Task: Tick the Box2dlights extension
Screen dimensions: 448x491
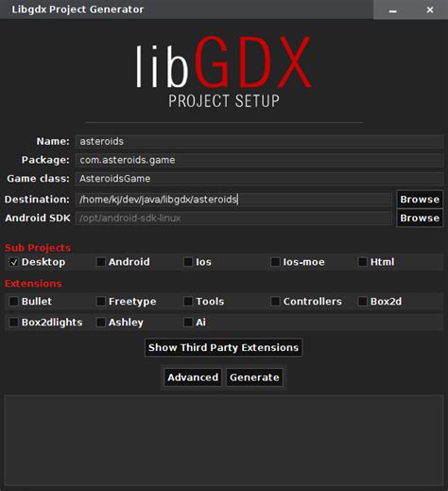Action: tap(13, 322)
